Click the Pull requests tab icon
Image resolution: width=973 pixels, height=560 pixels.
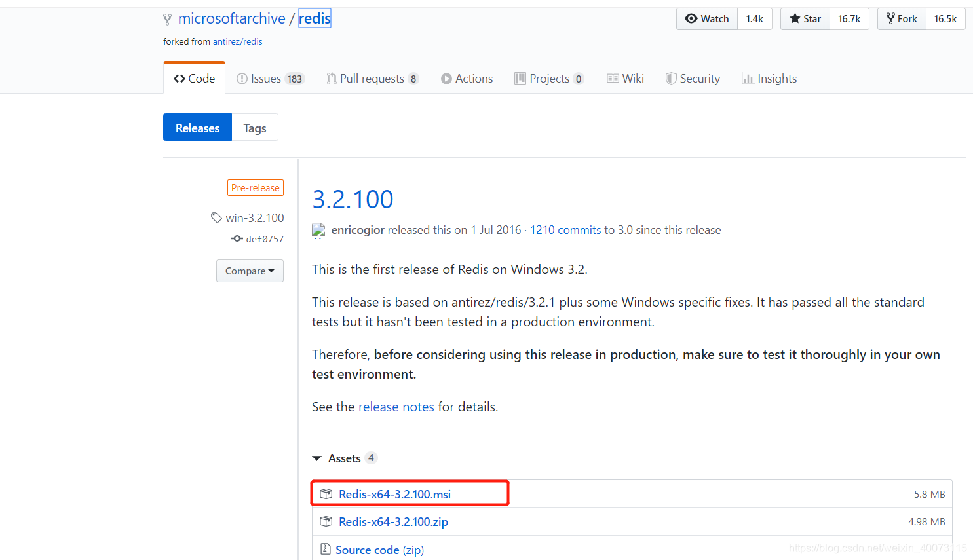click(332, 79)
